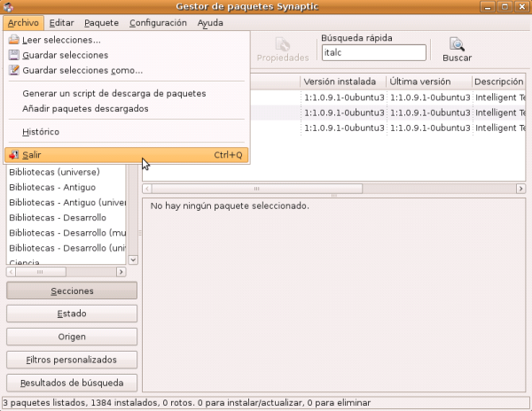
Task: Select Añadir paquetes descargados menu entry
Action: pyautogui.click(x=85, y=108)
